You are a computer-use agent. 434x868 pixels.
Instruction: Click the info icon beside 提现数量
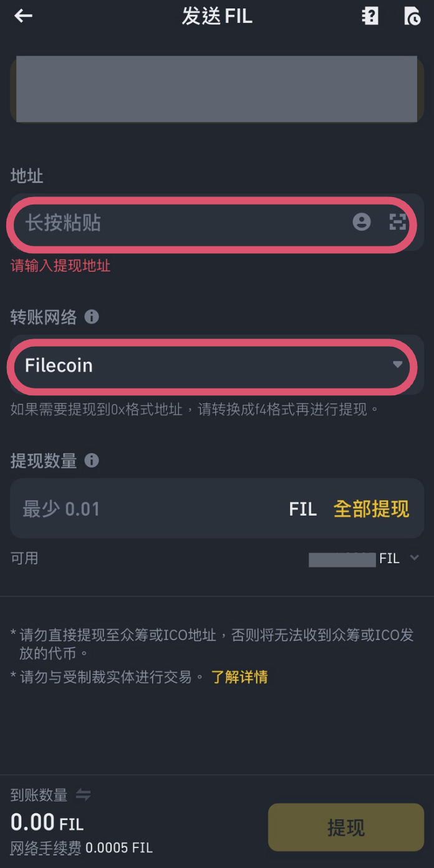pyautogui.click(x=92, y=461)
